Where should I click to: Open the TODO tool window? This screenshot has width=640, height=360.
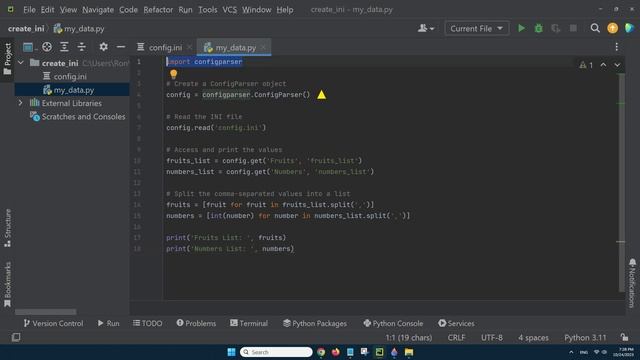[x=147, y=323]
